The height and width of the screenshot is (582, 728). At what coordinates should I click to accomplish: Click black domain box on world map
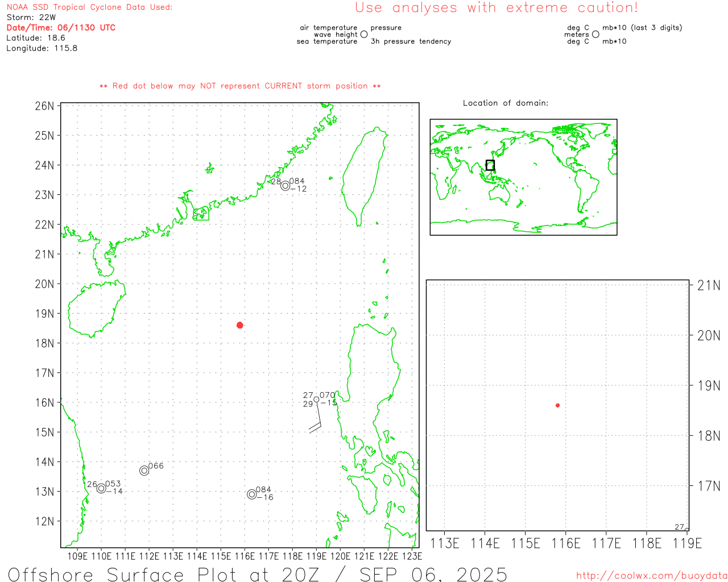coord(490,165)
